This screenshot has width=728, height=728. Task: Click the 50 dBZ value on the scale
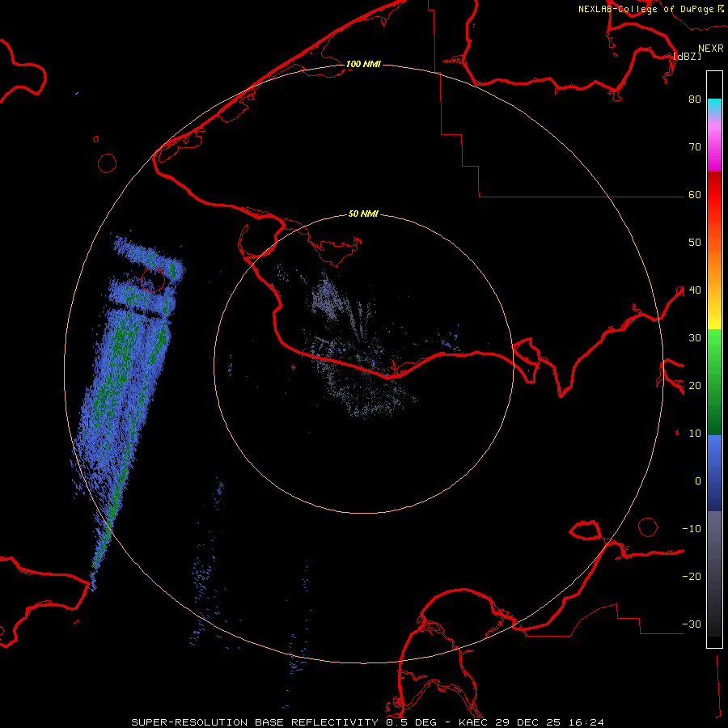(x=695, y=243)
